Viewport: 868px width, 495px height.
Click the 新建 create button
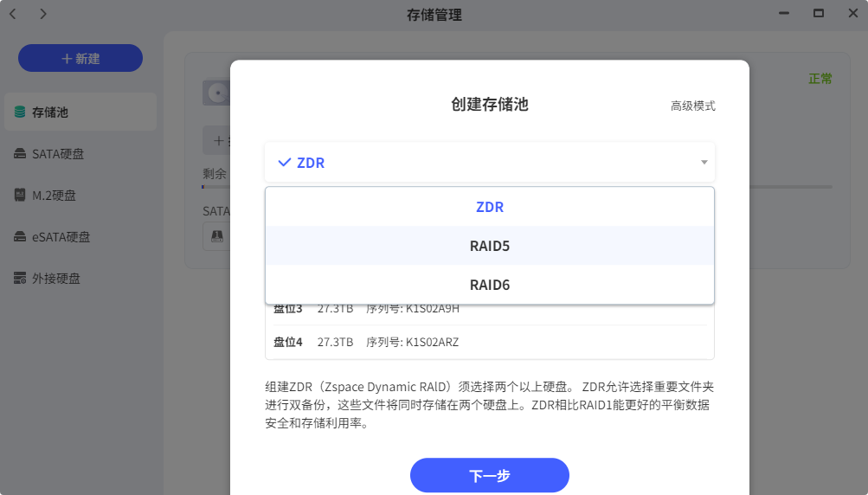click(x=80, y=58)
